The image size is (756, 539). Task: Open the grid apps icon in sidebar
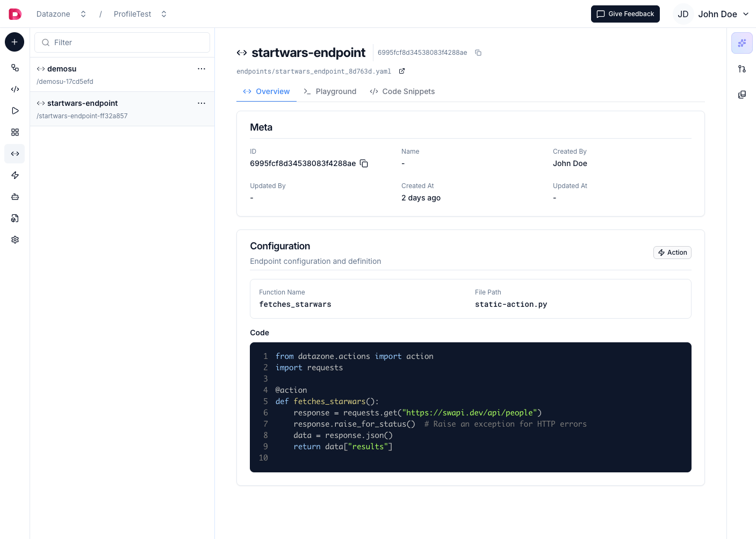point(15,132)
